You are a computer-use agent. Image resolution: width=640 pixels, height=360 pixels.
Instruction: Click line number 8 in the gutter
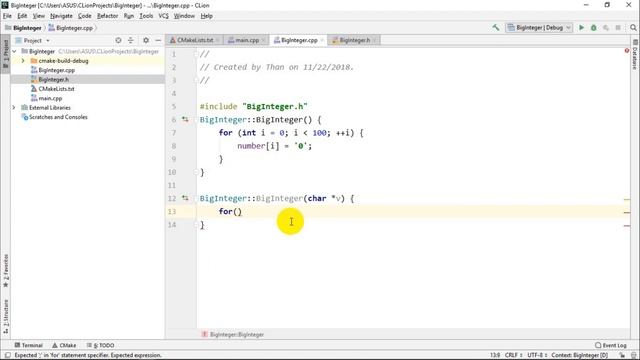(x=174, y=146)
